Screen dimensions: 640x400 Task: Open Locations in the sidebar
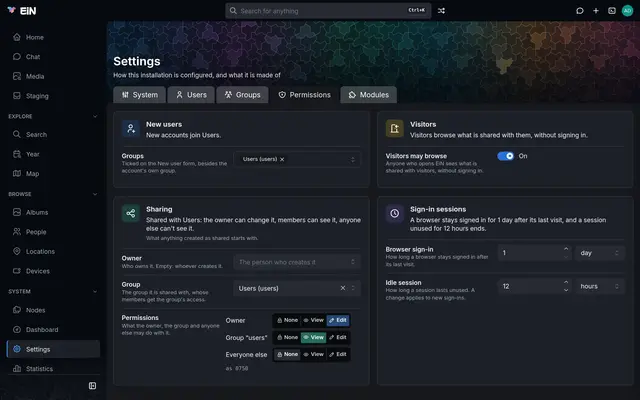(x=53, y=251)
